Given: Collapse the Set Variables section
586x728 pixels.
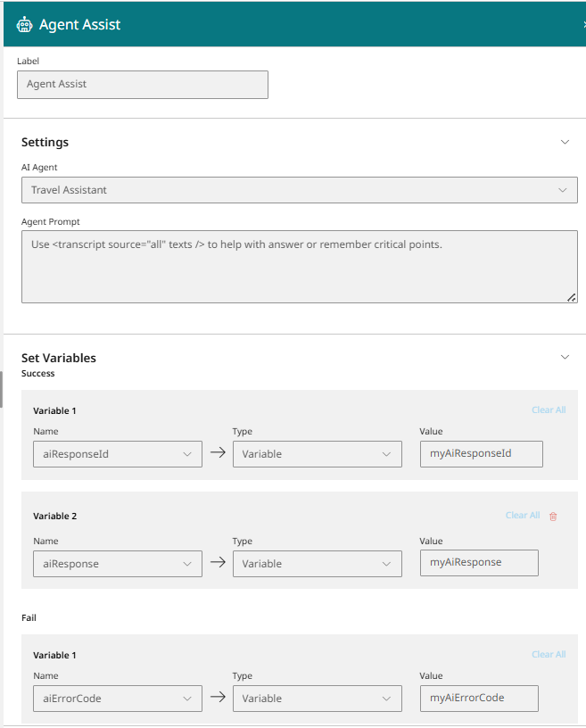Looking at the screenshot, I should 565,357.
